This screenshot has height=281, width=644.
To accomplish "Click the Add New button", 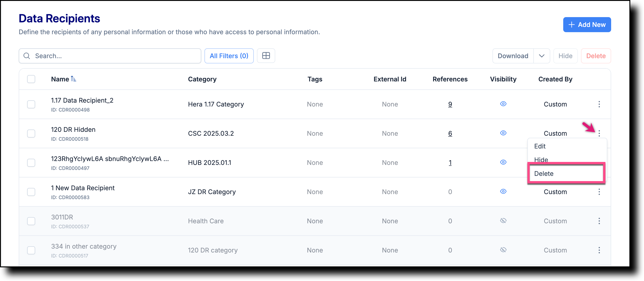I will (x=587, y=24).
